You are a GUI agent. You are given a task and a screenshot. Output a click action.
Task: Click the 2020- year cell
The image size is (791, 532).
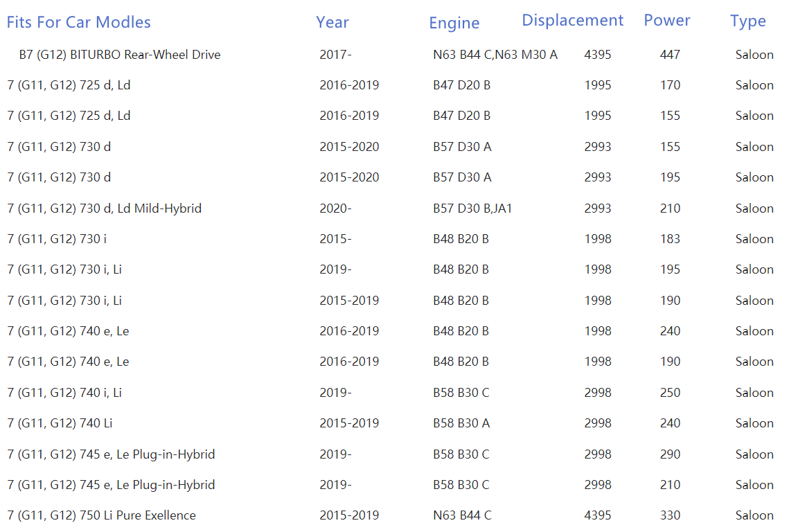pos(335,209)
